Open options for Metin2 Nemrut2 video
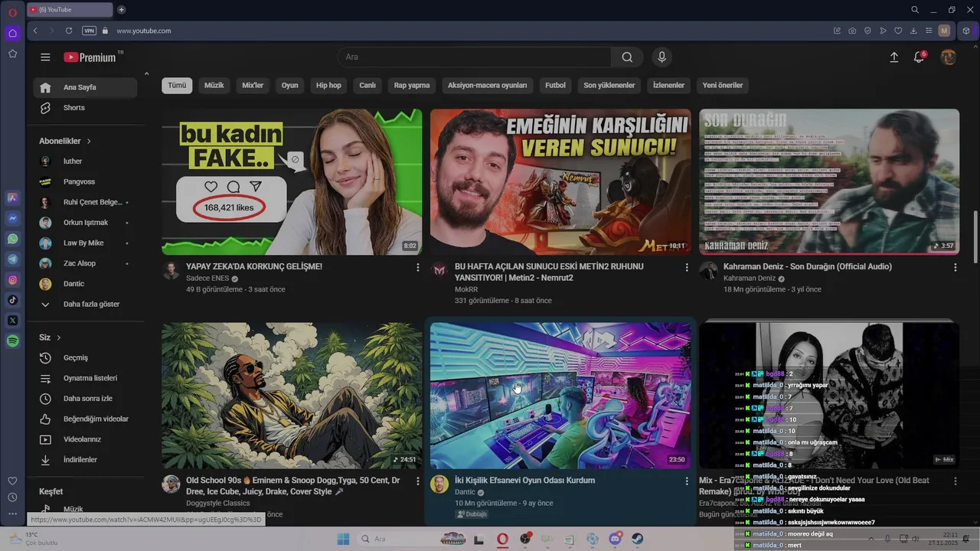 click(686, 267)
